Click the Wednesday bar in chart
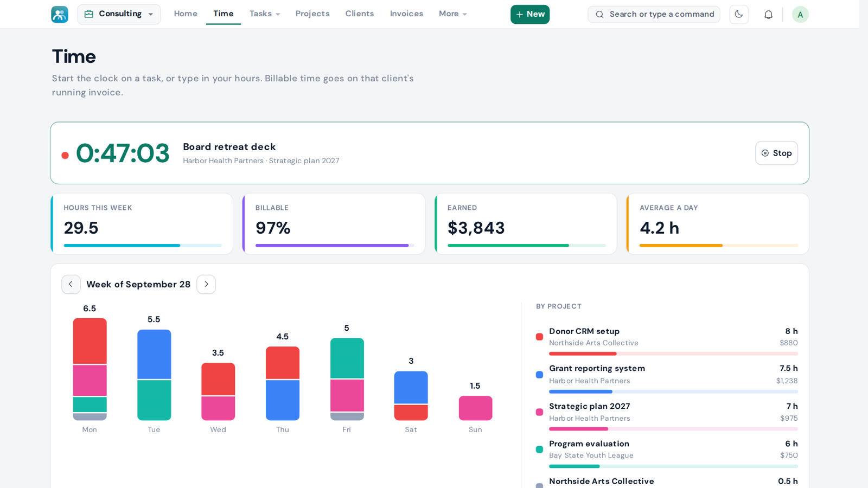Viewport: 868px width, 488px height. 218,391
